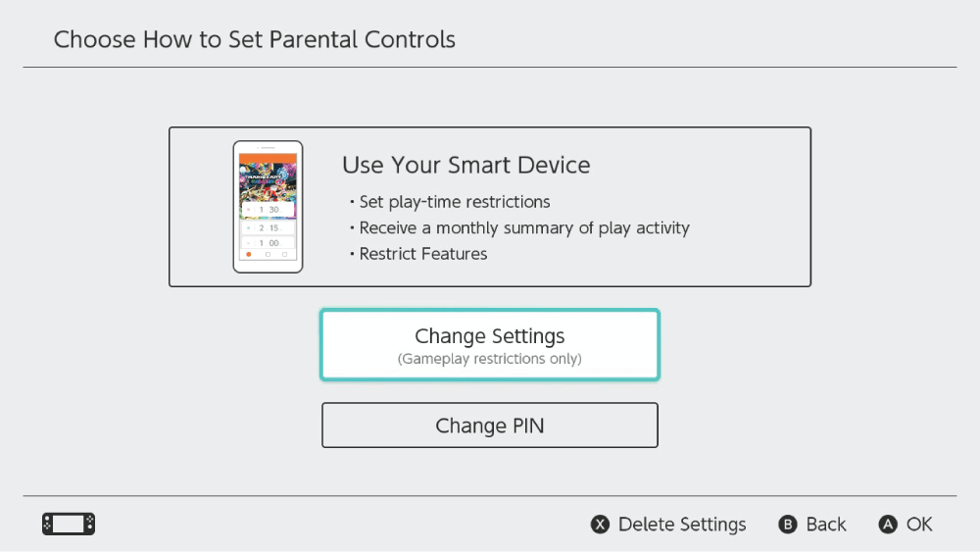Click the Delete Settings label

pyautogui.click(x=682, y=525)
